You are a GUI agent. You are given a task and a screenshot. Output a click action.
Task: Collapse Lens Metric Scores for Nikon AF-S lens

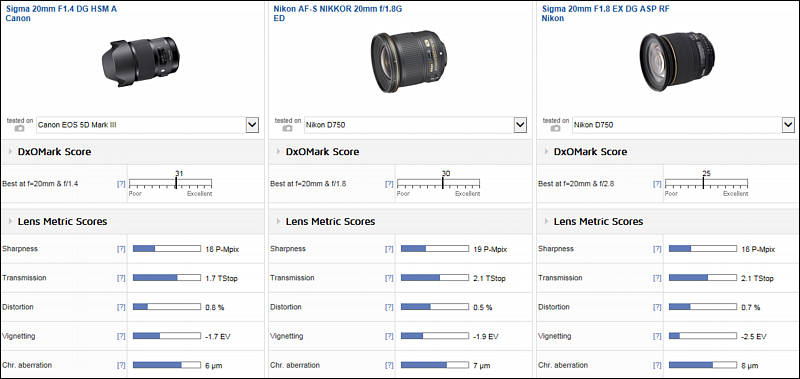point(279,221)
